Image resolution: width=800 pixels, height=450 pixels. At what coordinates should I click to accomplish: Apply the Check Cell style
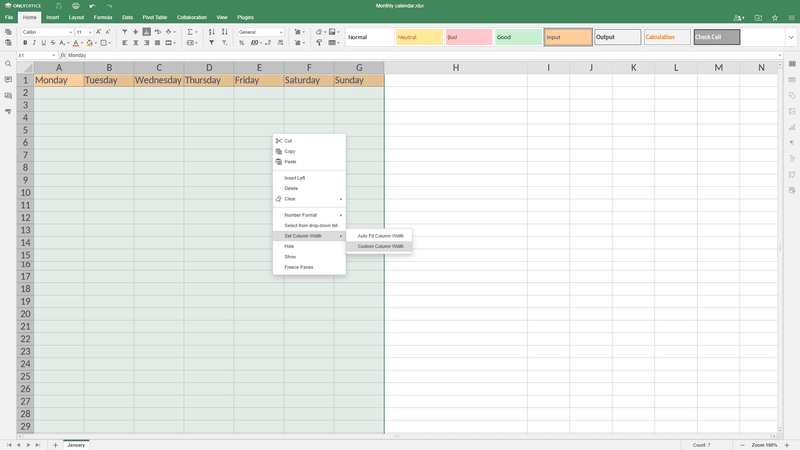717,37
